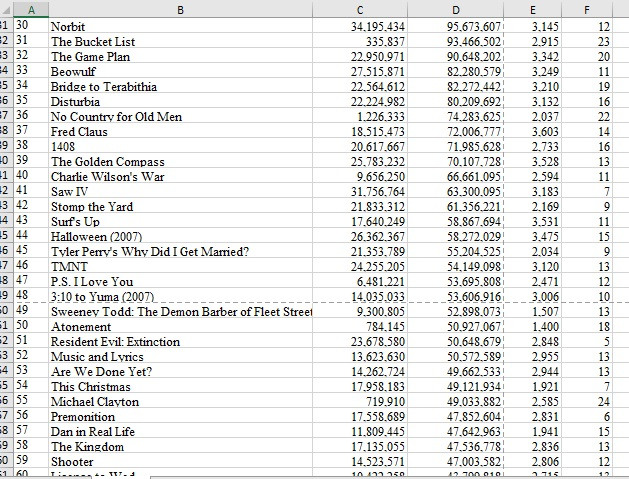Select value 3,603 in Fred Claus row
629x479 pixels.
click(532, 132)
